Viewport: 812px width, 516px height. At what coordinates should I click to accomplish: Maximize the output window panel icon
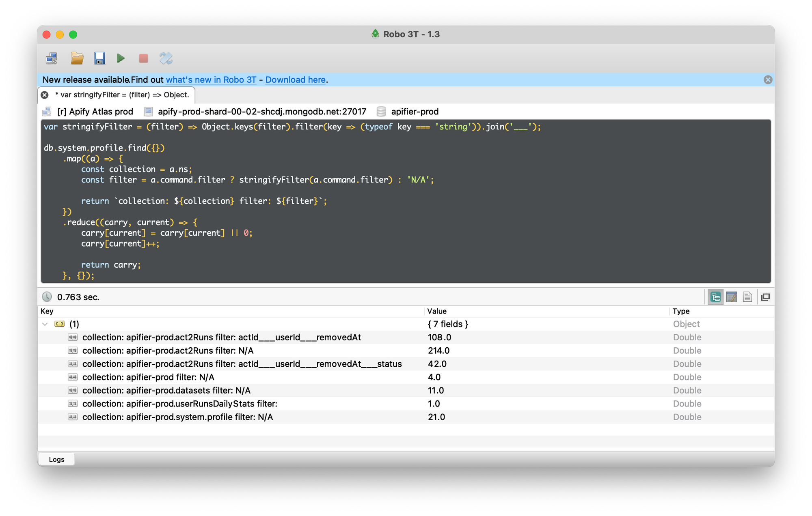(x=765, y=297)
